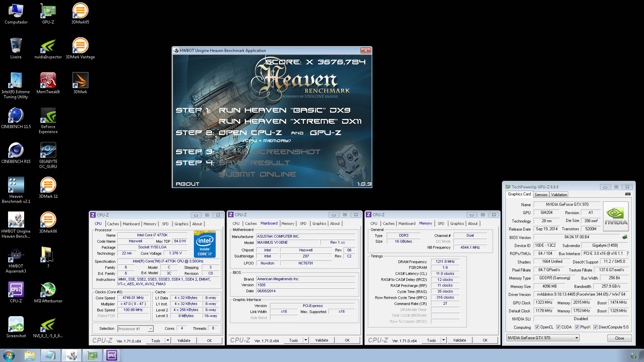The width and height of the screenshot is (644, 362).
Task: Open the GPU-Z desktop shortcut
Action: point(48,13)
